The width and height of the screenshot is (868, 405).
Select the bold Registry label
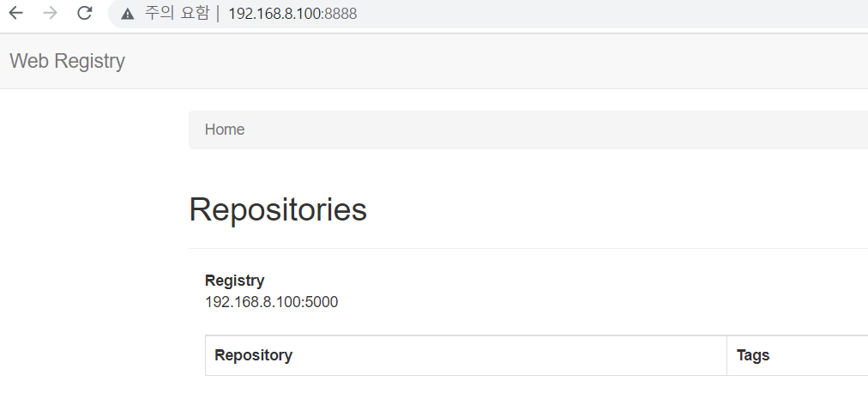235,281
